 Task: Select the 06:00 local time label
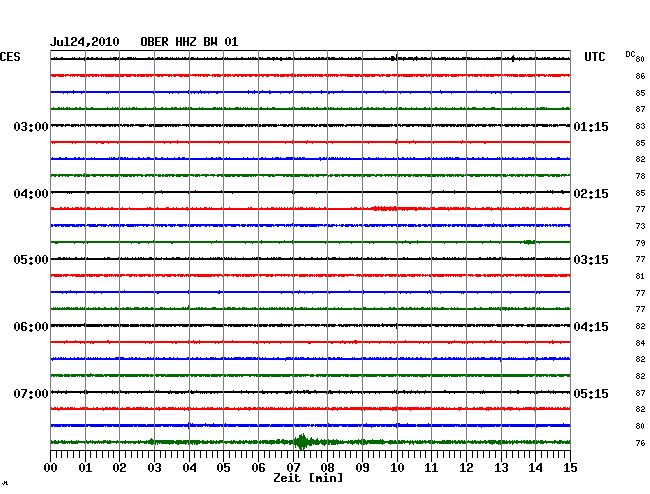31,327
